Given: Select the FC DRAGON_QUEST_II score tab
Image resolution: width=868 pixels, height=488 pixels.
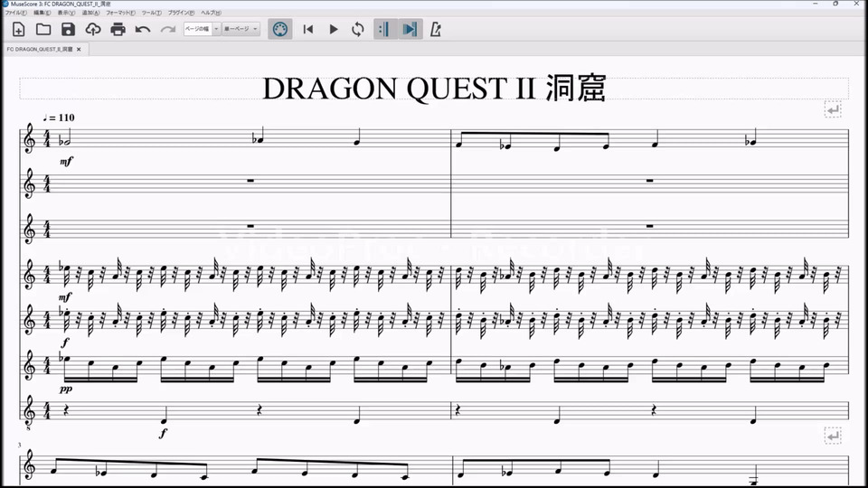Looking at the screenshot, I should [x=40, y=49].
